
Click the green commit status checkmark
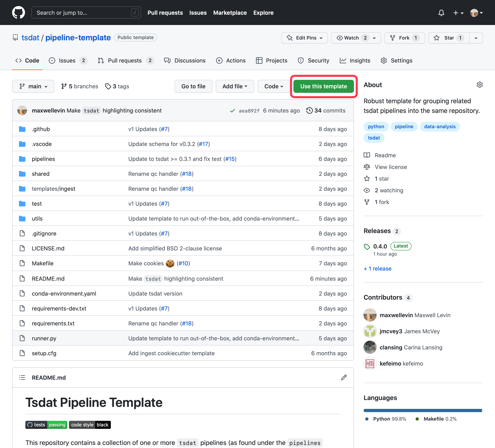[233, 111]
